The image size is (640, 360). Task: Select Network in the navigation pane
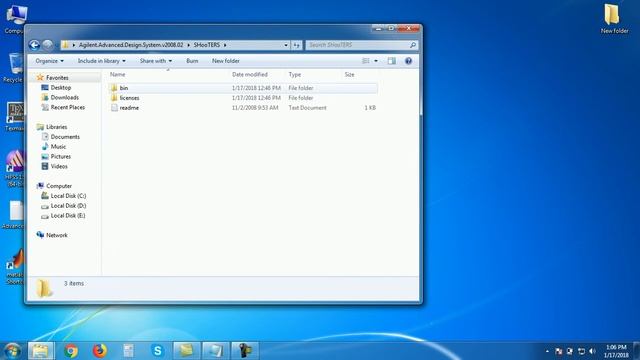point(57,235)
